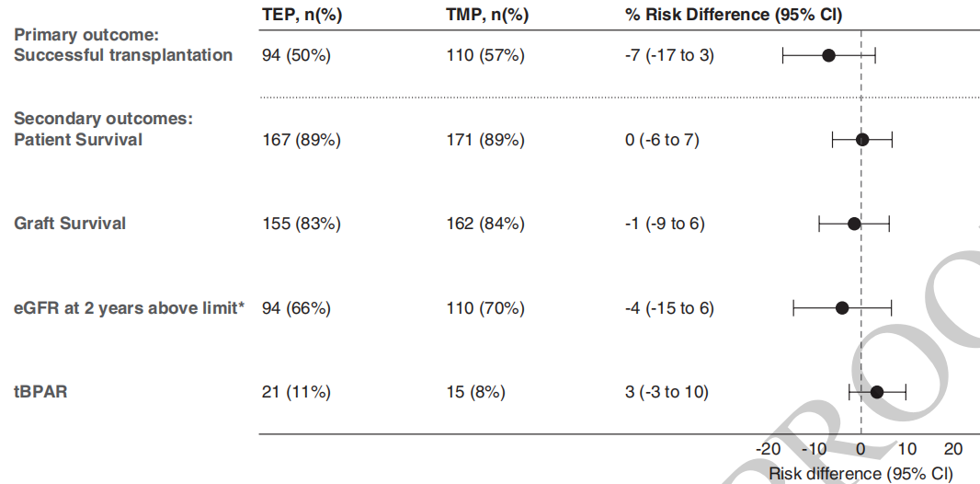
Task: Click the value '171 (89%)' in TMP column
Action: [x=484, y=140]
